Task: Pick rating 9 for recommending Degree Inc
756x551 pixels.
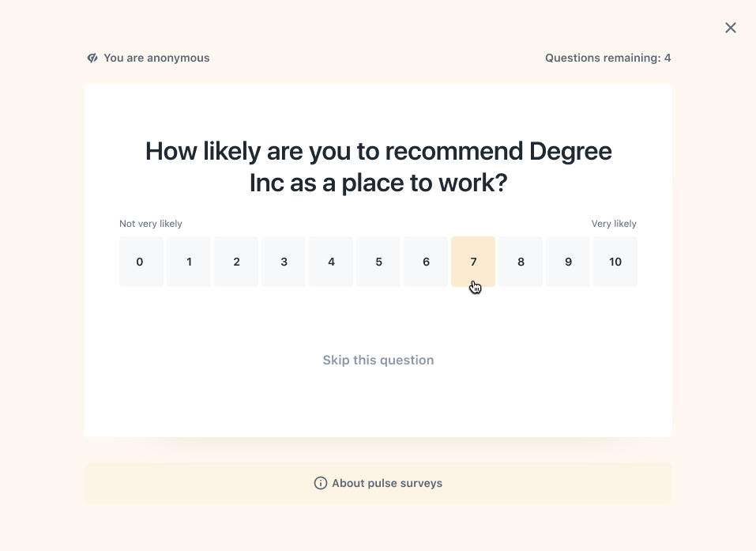Action: (567, 262)
